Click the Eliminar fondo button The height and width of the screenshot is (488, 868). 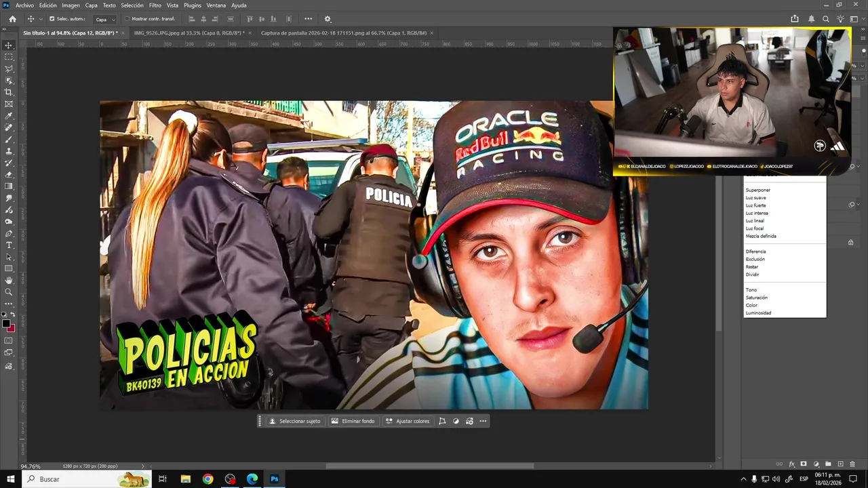[x=353, y=421]
